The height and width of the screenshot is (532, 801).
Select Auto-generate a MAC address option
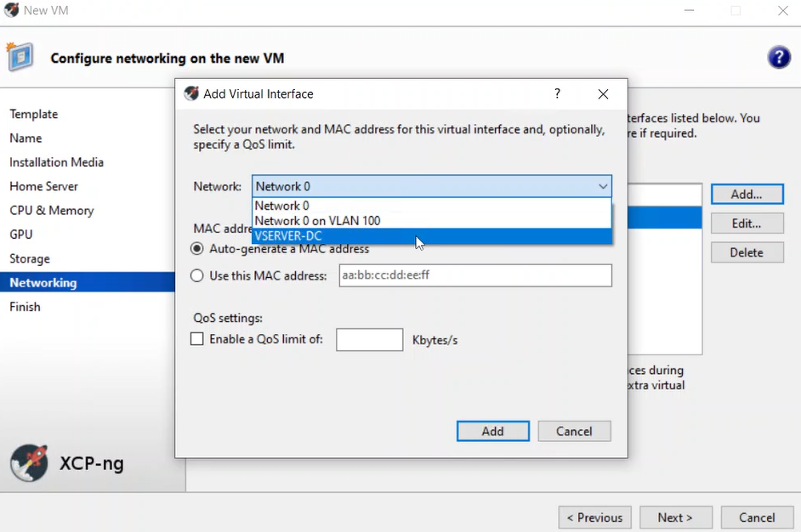[x=197, y=249]
